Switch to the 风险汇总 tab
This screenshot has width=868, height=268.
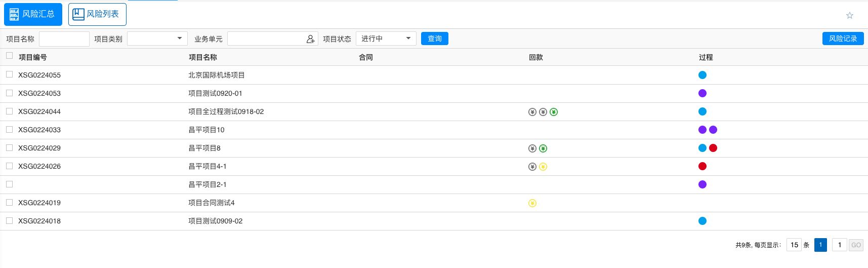33,14
